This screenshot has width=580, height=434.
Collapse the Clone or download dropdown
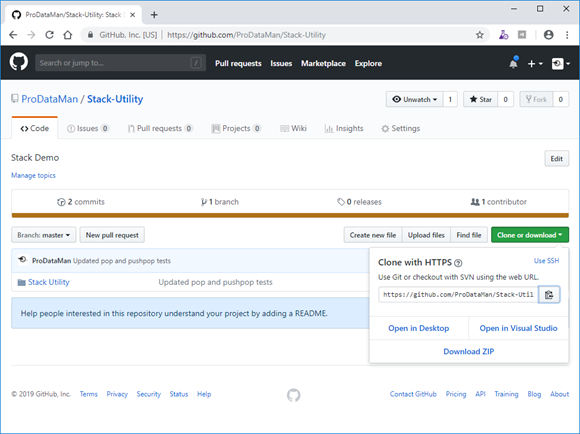pos(530,235)
